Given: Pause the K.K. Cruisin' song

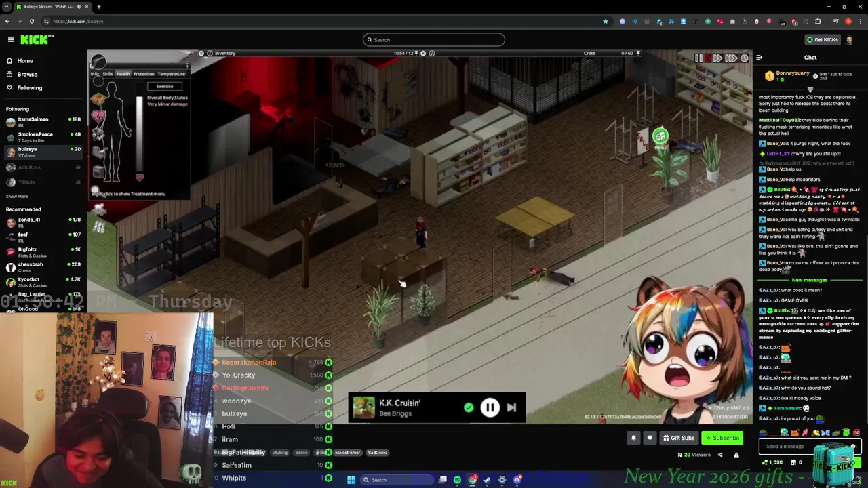Looking at the screenshot, I should [490, 407].
